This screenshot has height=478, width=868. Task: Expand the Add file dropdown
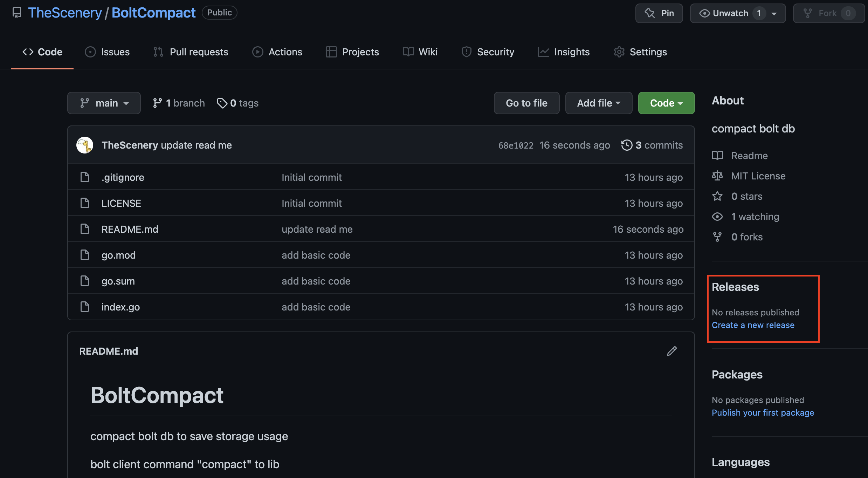click(598, 103)
